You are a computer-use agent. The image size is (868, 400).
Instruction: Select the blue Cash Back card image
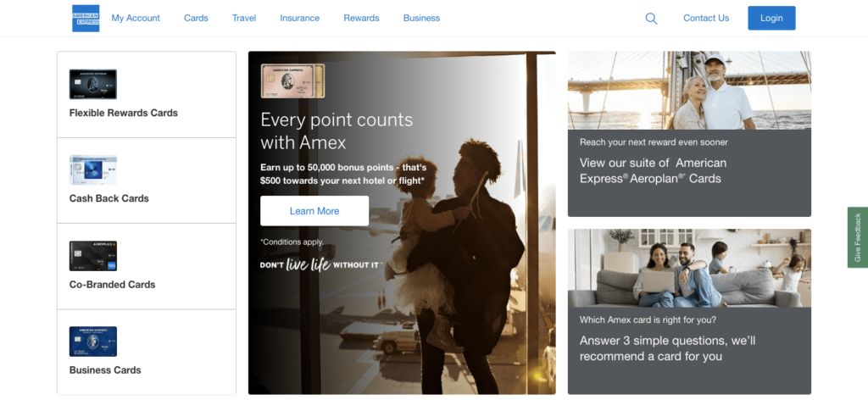[x=93, y=169]
